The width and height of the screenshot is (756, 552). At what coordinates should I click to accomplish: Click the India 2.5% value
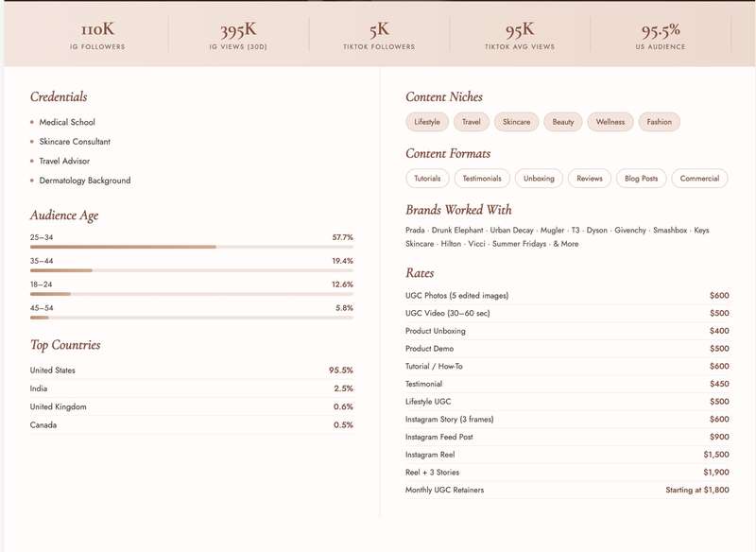(x=344, y=388)
